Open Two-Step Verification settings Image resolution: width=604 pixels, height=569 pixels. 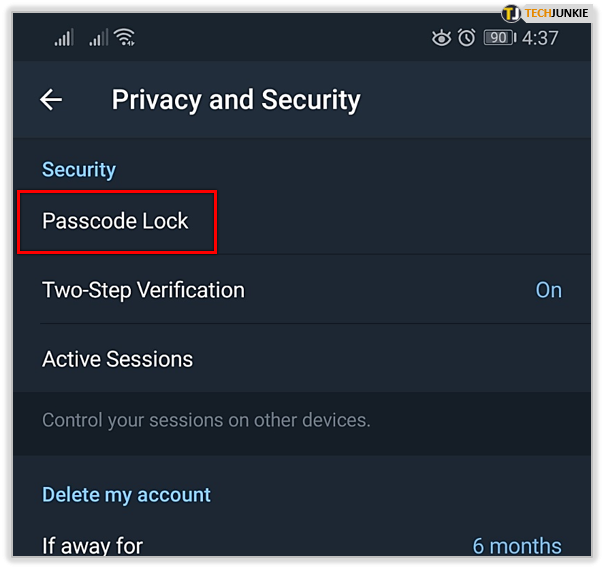coord(143,290)
